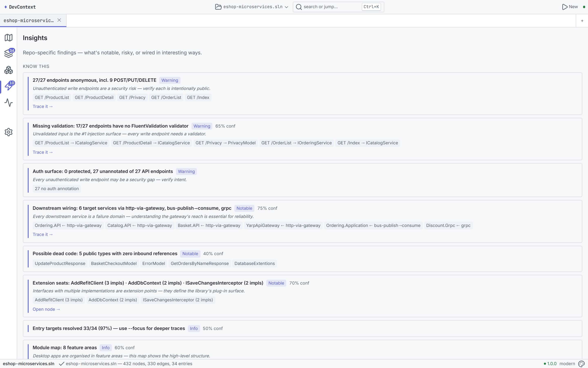The width and height of the screenshot is (588, 368).
Task: Open the layers view with 34 badge
Action: pyautogui.click(x=9, y=53)
